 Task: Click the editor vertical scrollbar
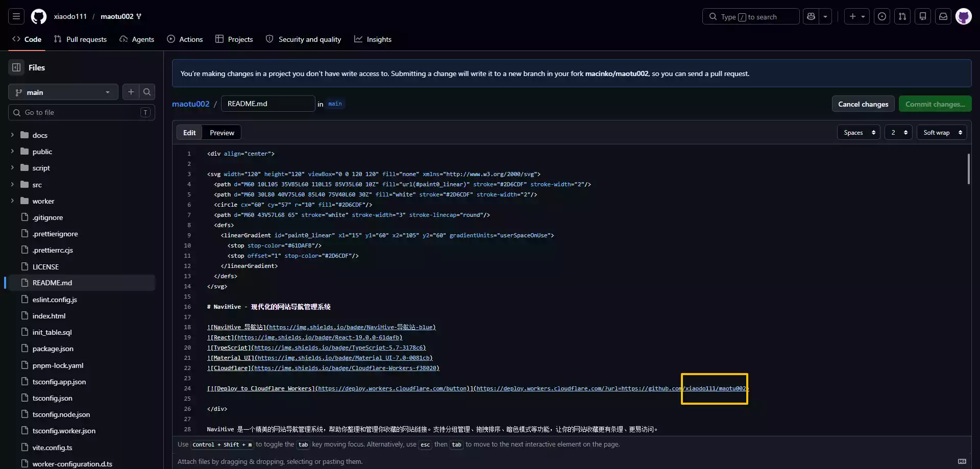(968, 169)
